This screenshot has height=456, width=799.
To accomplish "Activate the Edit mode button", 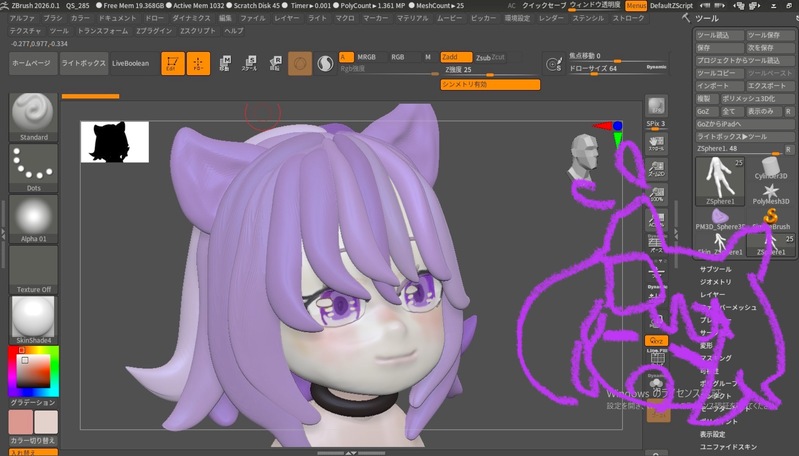I will pos(173,64).
